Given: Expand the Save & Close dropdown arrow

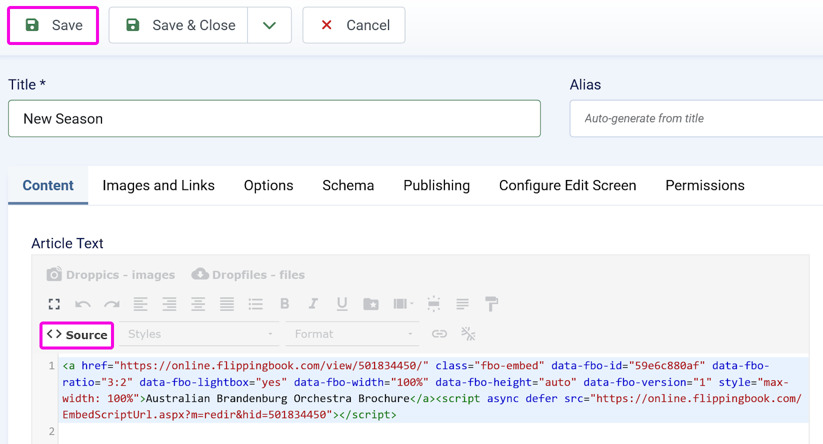Looking at the screenshot, I should tap(269, 25).
